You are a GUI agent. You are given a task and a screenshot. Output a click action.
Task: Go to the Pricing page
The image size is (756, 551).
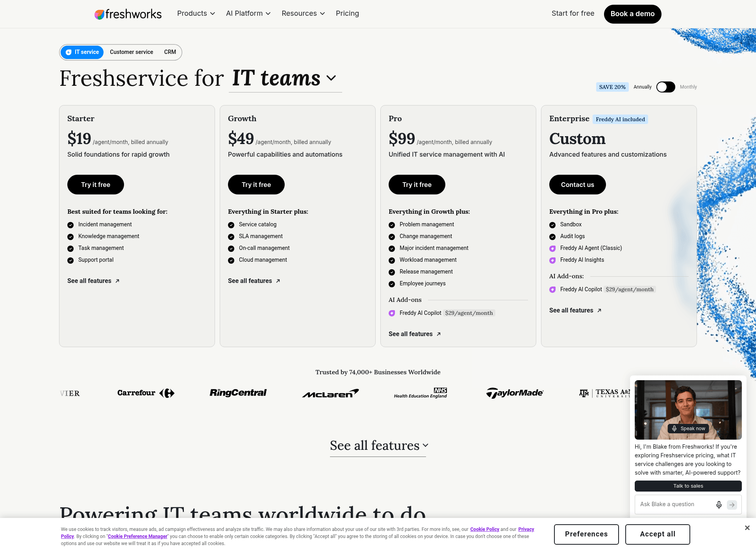point(347,13)
